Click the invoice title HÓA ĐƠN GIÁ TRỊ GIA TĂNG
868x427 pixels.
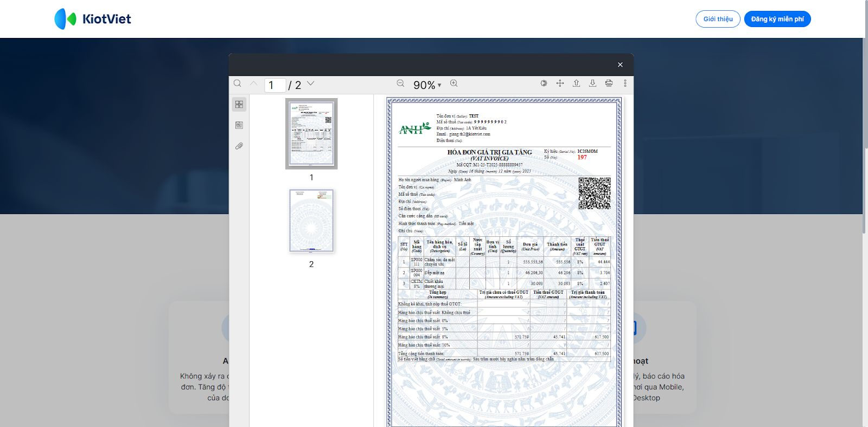pos(489,152)
